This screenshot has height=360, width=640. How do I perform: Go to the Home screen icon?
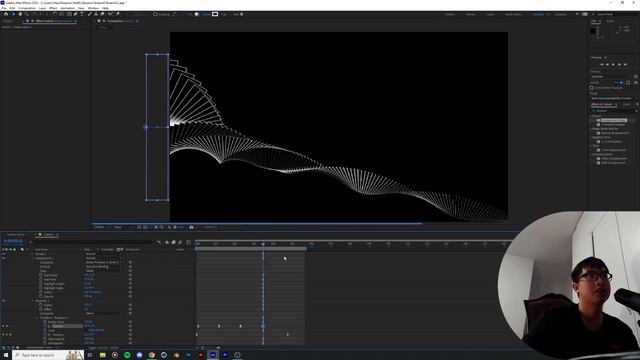6,14
